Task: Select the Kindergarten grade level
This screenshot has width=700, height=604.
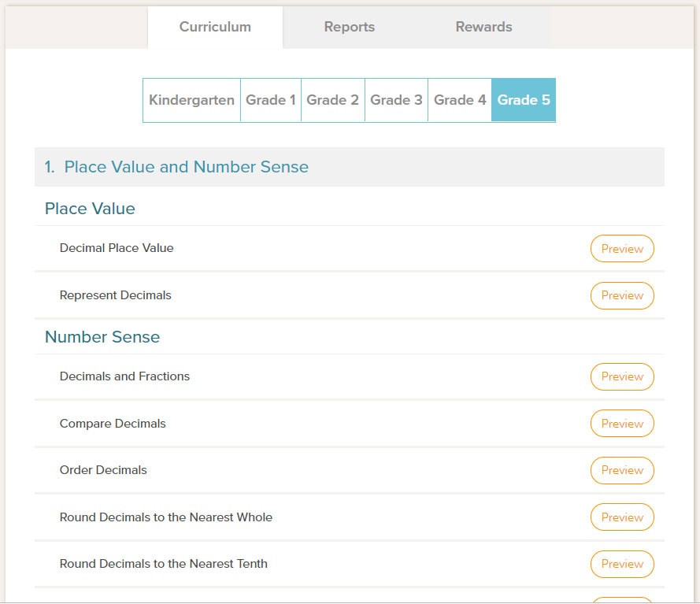Action: pyautogui.click(x=191, y=100)
